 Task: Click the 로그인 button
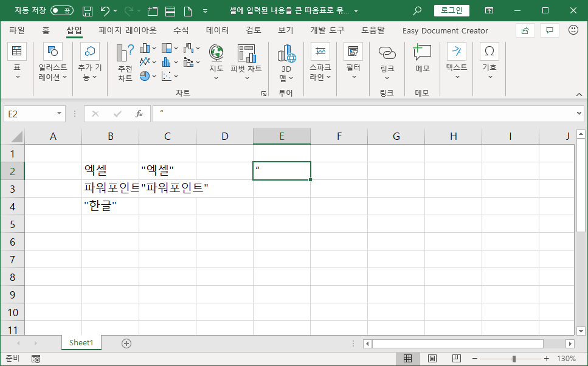452,10
